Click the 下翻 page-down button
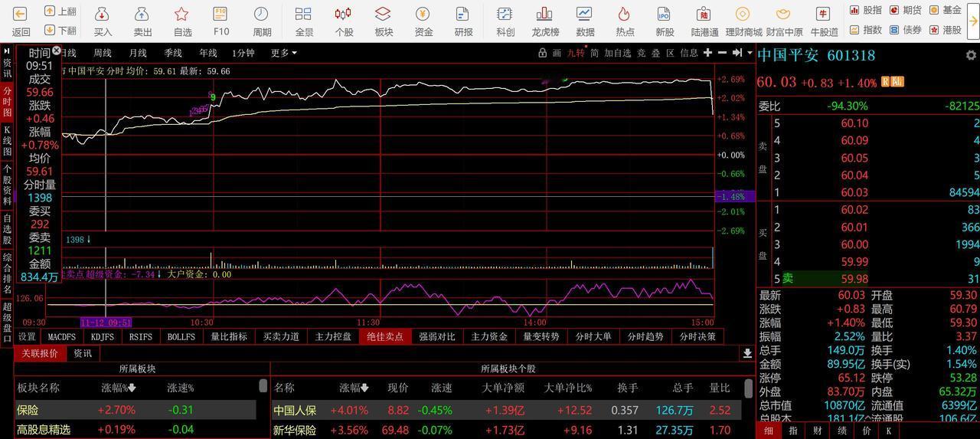Viewport: 980px width, 439px height. click(60, 30)
